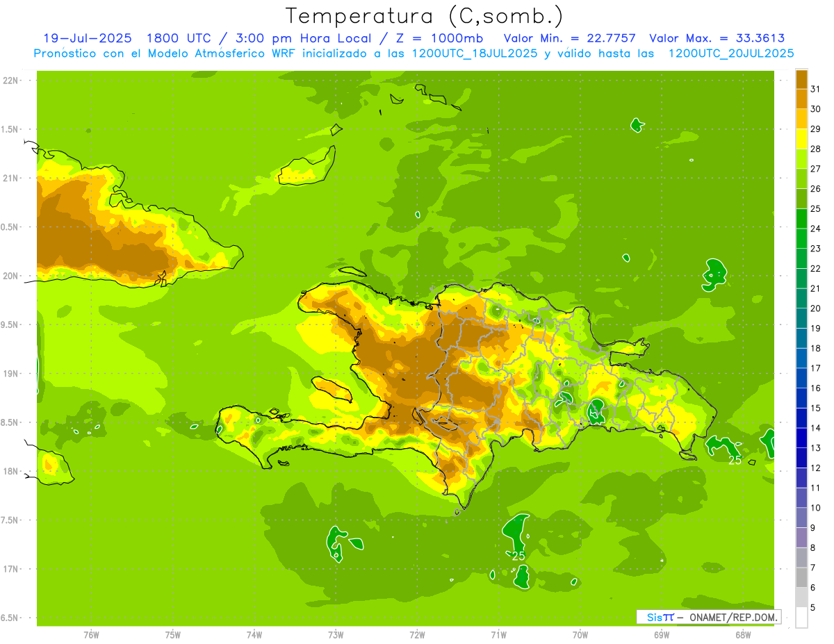
Task: Click the '72W' longitude axis label
Action: pyautogui.click(x=417, y=635)
